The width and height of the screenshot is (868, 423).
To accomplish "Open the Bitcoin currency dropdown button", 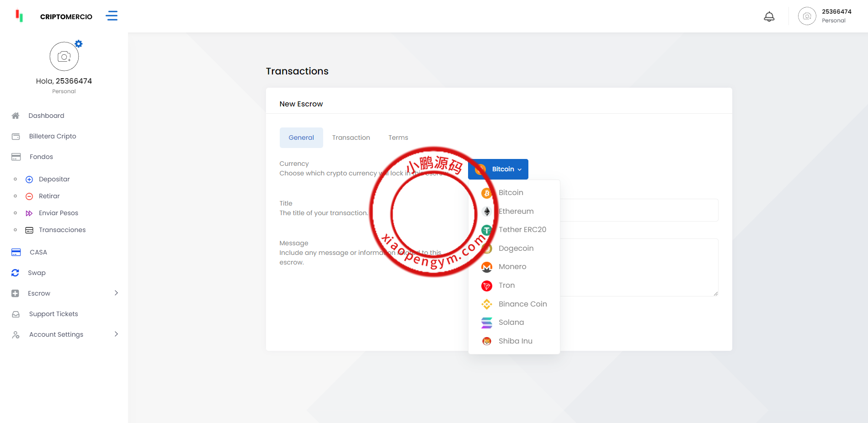I will click(x=498, y=169).
